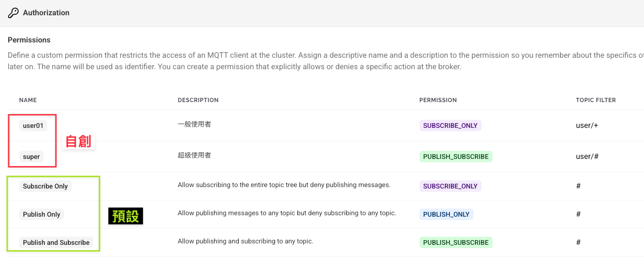Click the Authorization key icon

click(x=13, y=13)
